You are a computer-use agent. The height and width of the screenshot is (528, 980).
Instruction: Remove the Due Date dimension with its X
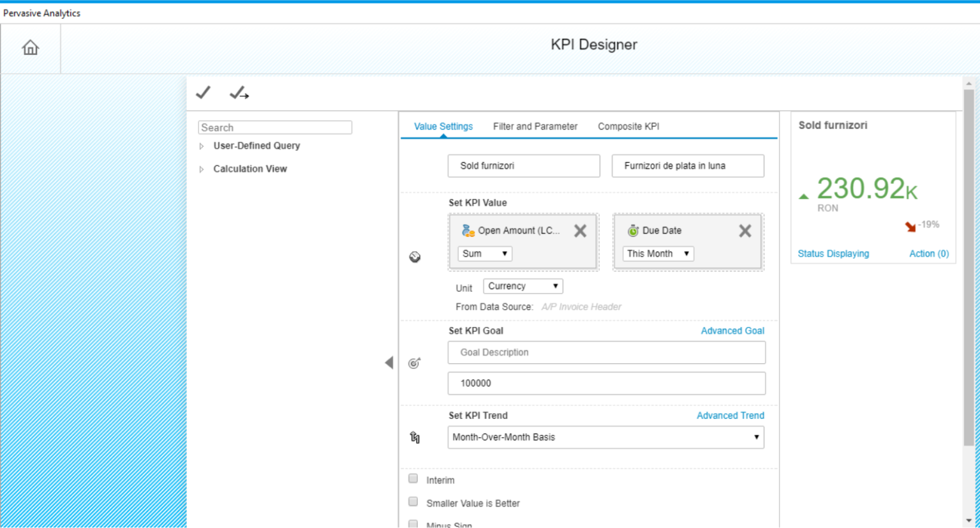[745, 230]
